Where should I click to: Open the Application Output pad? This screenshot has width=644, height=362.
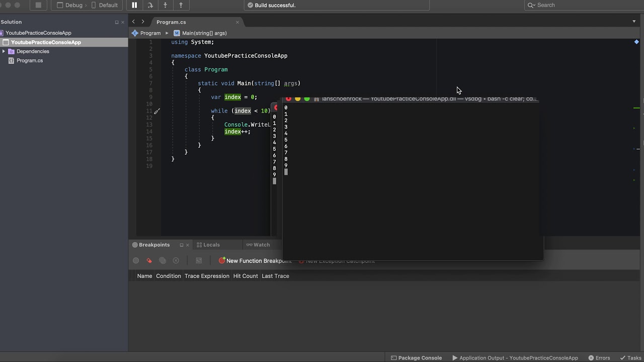(x=515, y=358)
